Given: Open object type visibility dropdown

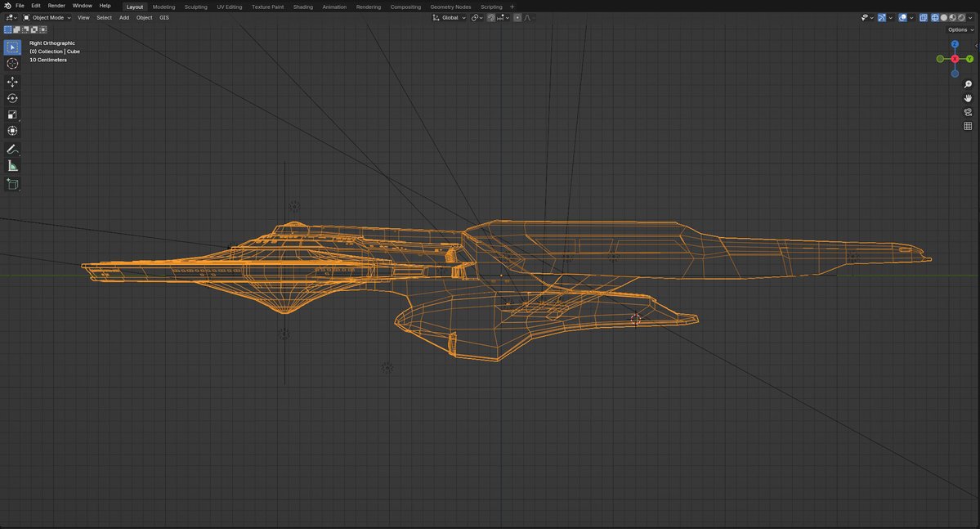Looking at the screenshot, I should tap(867, 17).
